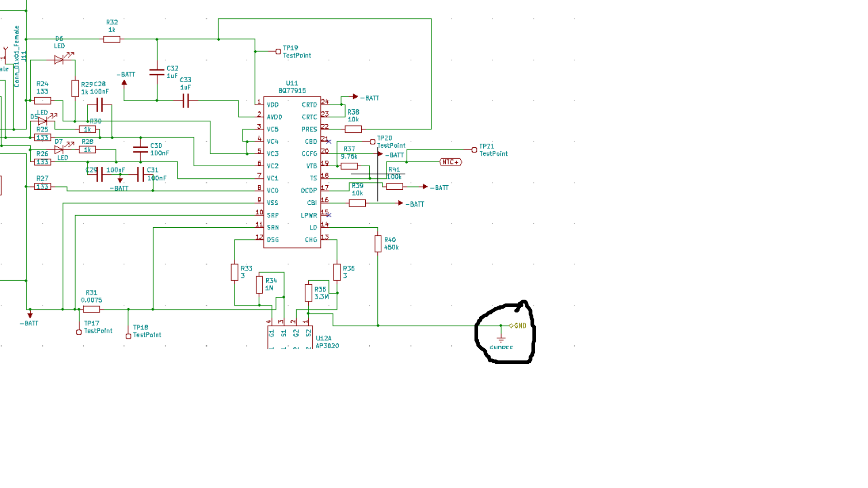
Task: Click the CCFG pin name
Action: tap(310, 154)
